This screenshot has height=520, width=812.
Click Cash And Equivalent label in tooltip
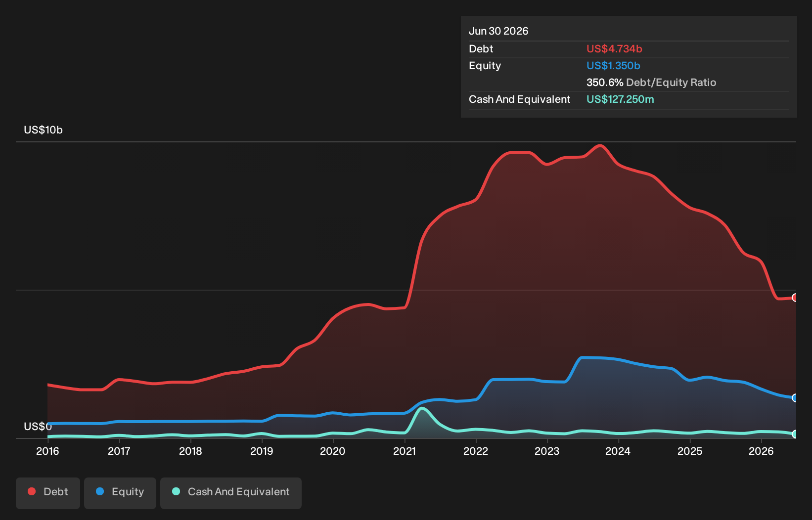click(519, 99)
